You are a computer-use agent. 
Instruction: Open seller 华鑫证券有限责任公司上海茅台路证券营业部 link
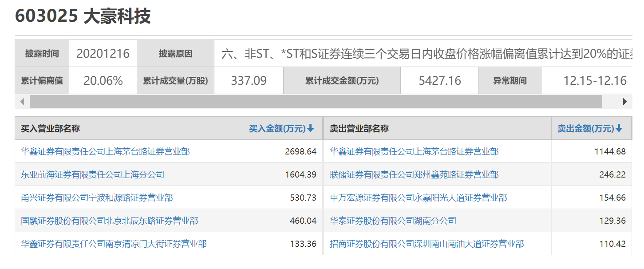(x=414, y=152)
